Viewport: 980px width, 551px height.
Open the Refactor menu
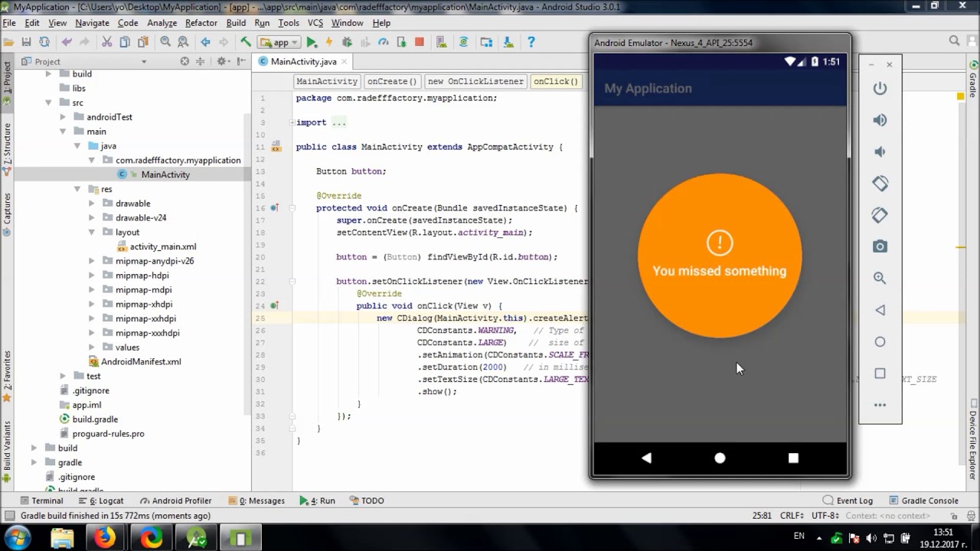click(x=201, y=23)
